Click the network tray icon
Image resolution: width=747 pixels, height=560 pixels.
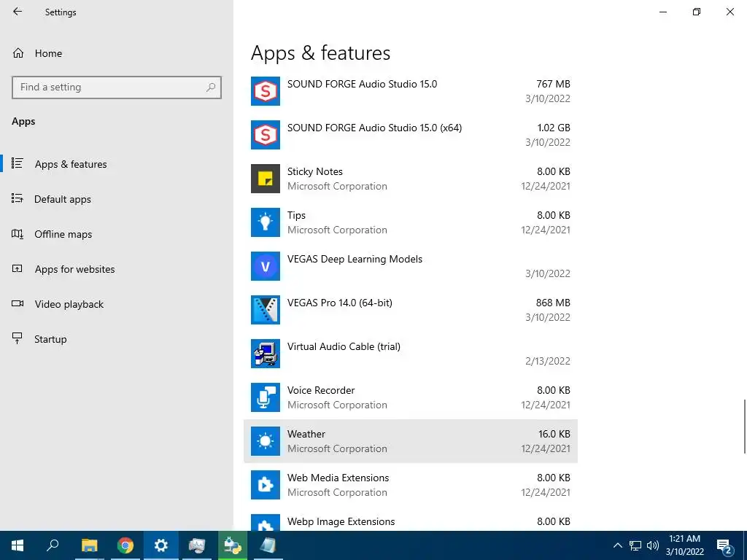635,545
